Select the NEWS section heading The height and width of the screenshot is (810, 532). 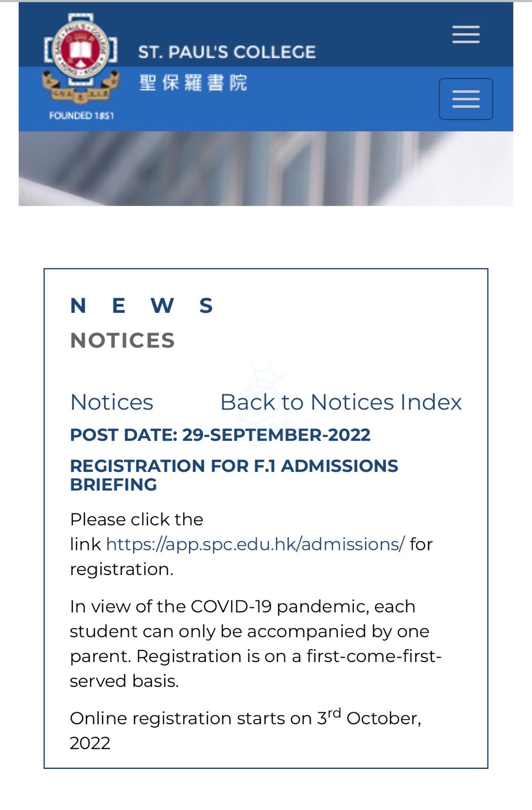tap(142, 306)
